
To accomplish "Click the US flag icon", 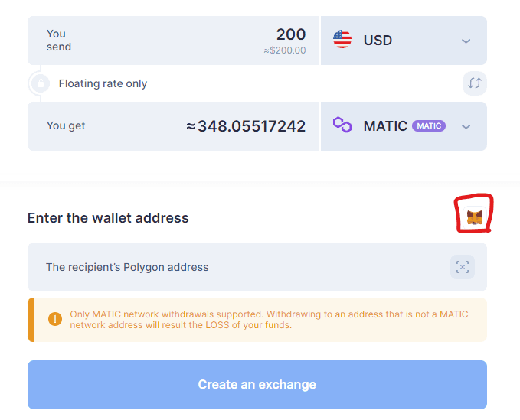I will coord(342,40).
